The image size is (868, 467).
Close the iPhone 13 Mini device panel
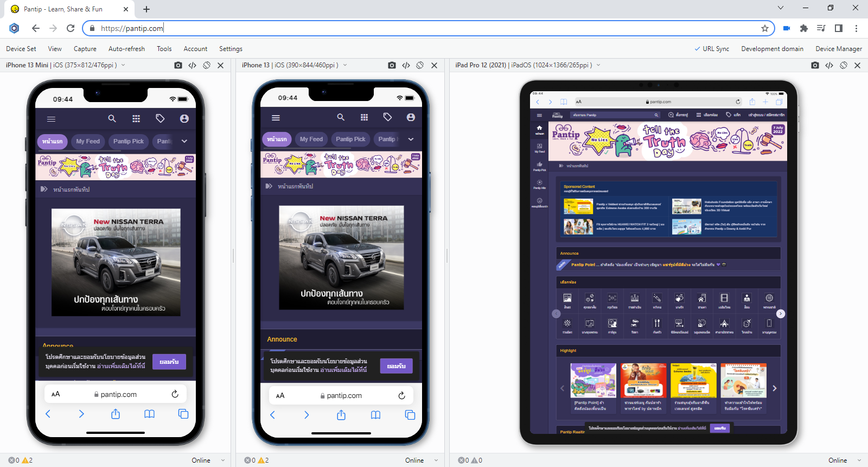coord(220,65)
